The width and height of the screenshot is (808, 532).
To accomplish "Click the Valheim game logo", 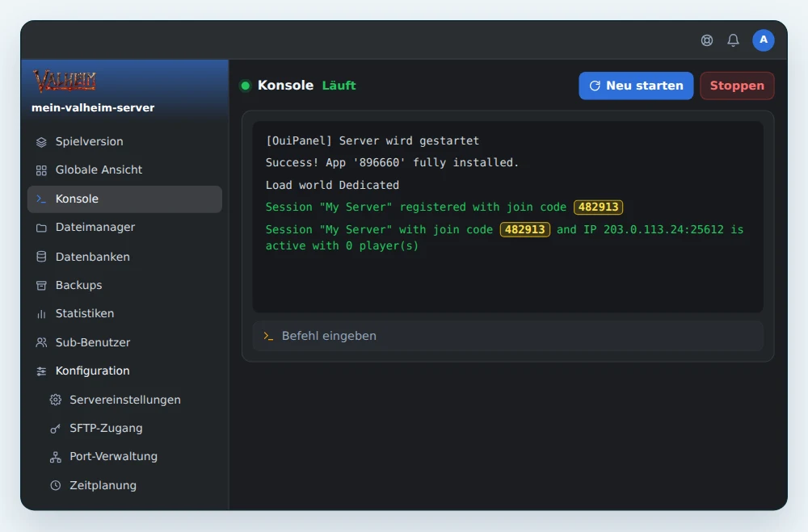I will [65, 81].
